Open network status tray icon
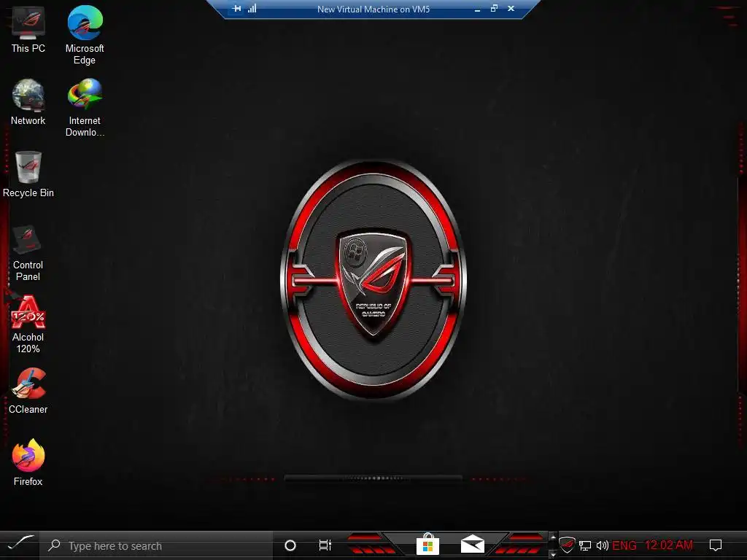Screen dimensions: 747x560 pos(585,545)
